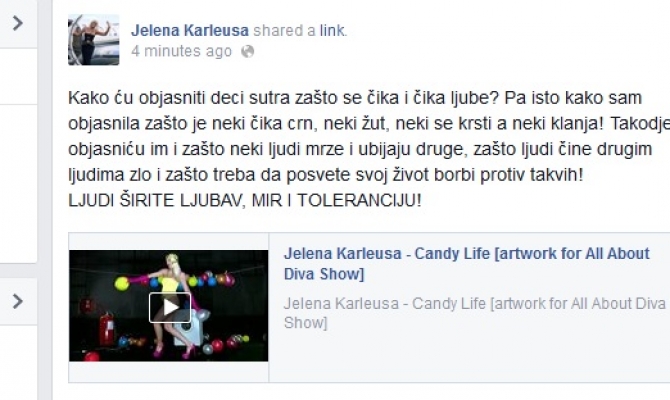Click the globe public-audience icon
This screenshot has height=400, width=670.
(247, 52)
